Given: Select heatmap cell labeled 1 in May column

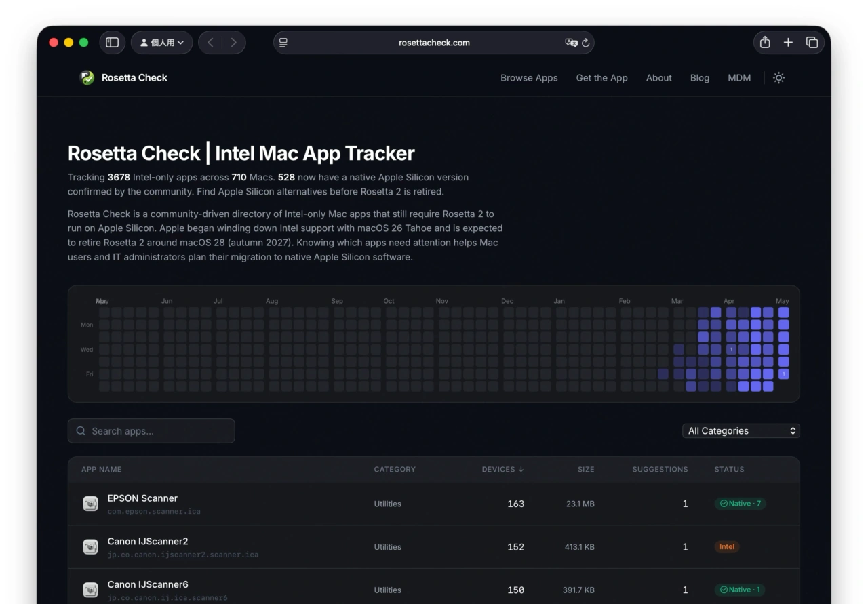Looking at the screenshot, I should click(x=784, y=374).
